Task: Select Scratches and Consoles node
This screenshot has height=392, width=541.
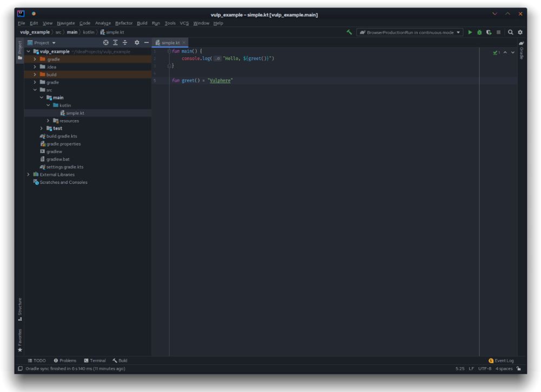Action: point(63,182)
